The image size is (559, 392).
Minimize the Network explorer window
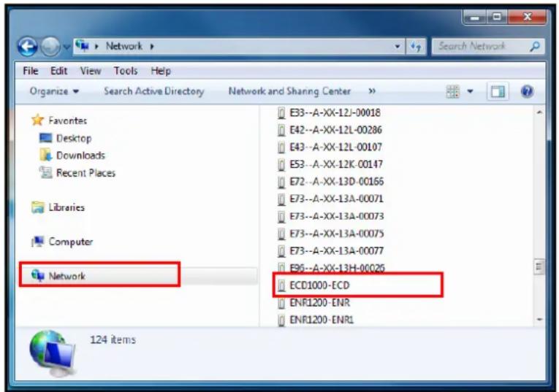[x=474, y=17]
